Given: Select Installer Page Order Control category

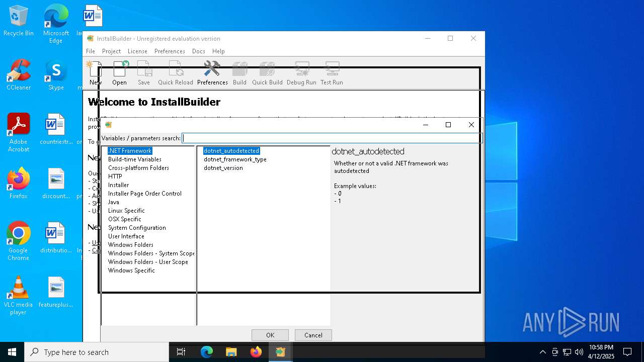Looking at the screenshot, I should click(x=145, y=194).
